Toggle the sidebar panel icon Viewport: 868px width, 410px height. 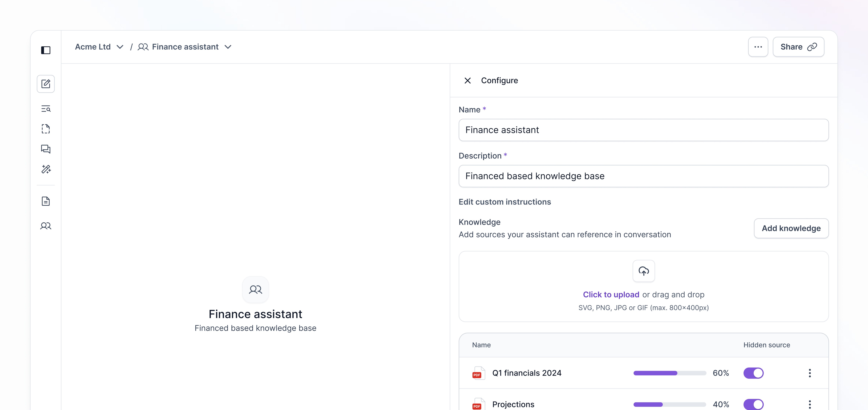pos(46,50)
